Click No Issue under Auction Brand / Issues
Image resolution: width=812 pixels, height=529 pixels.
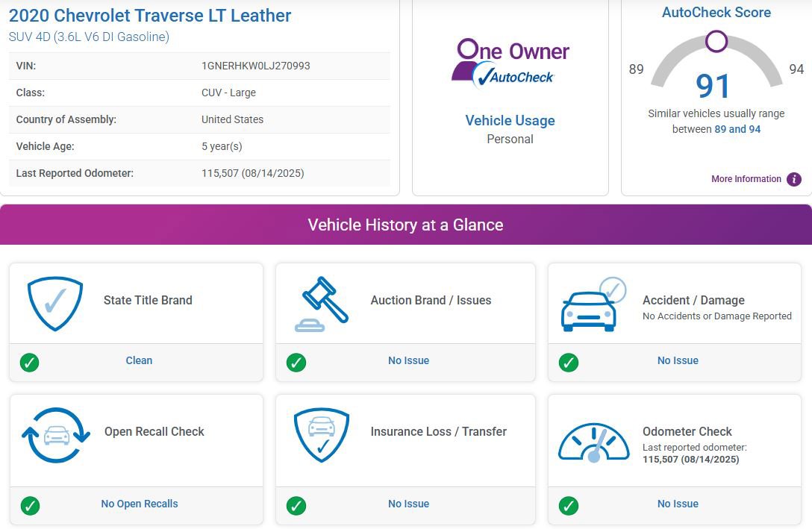(x=408, y=360)
